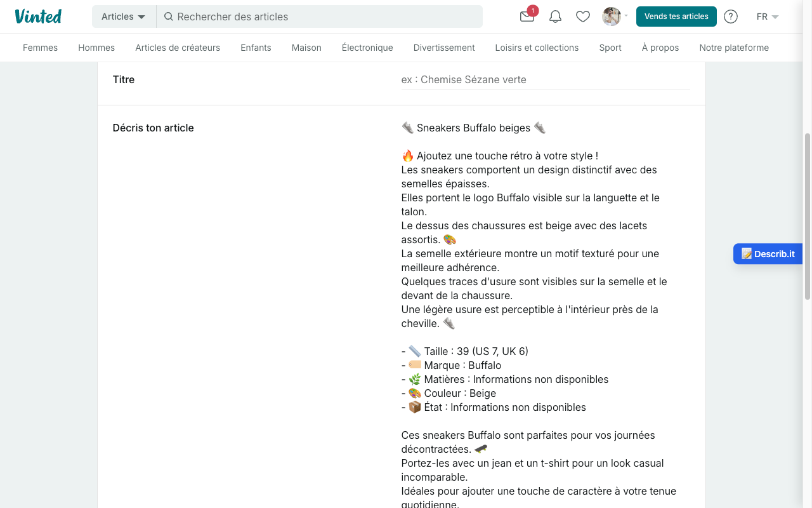Go to the Maison category
This screenshot has width=812, height=508.
click(306, 48)
